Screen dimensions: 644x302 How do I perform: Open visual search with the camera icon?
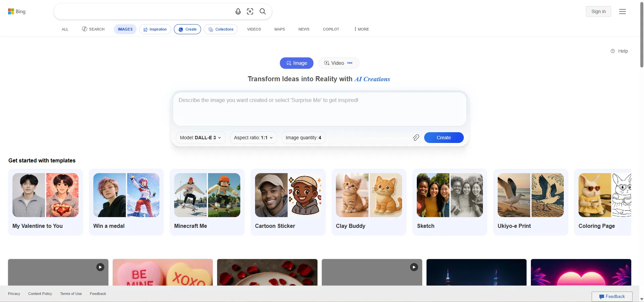point(250,11)
